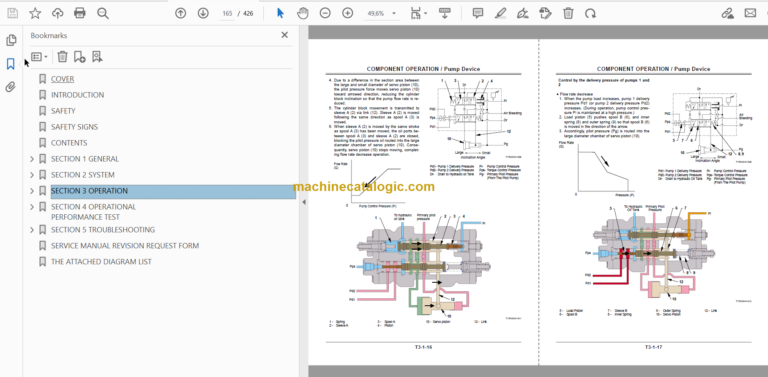Click the left page color pump diagram
Screen dimensions: 768x377
point(422,266)
